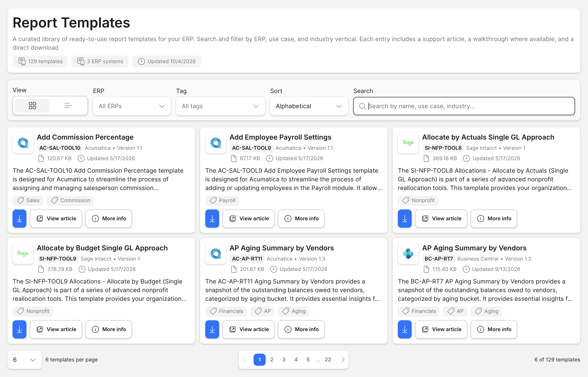Image resolution: width=588 pixels, height=377 pixels.
Task: View article for Allocate by Budget
Action: click(56, 329)
